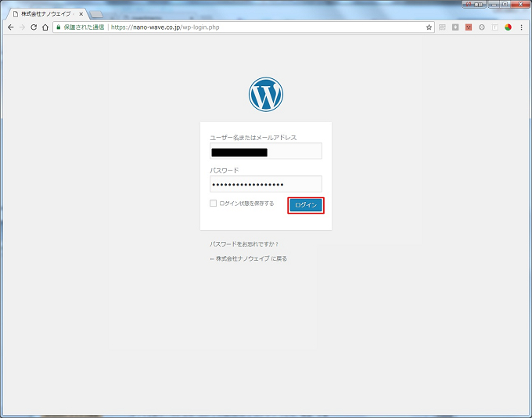The image size is (532, 418).
Task: Close the 株式会社ナノウェイブ tab
Action: [x=81, y=14]
